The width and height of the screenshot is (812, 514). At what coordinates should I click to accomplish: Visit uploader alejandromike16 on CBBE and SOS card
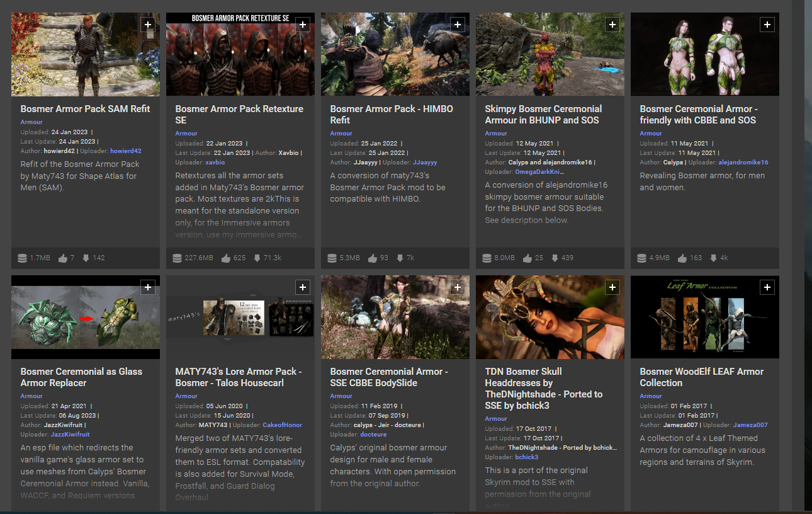pyautogui.click(x=743, y=163)
